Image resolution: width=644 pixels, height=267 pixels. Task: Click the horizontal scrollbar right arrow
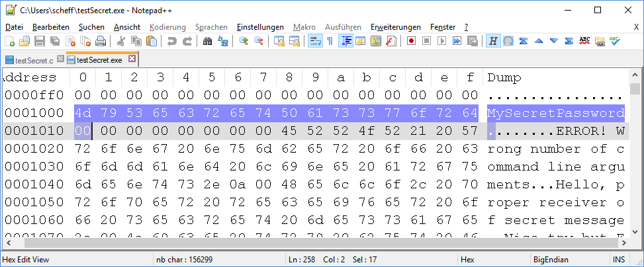pyautogui.click(x=625, y=243)
